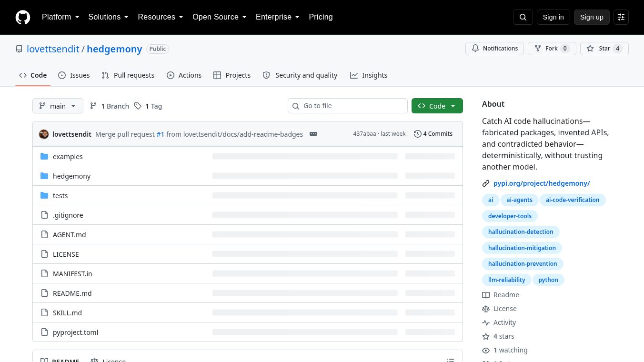Click the hallucination-mitigation topic tag

(x=522, y=248)
